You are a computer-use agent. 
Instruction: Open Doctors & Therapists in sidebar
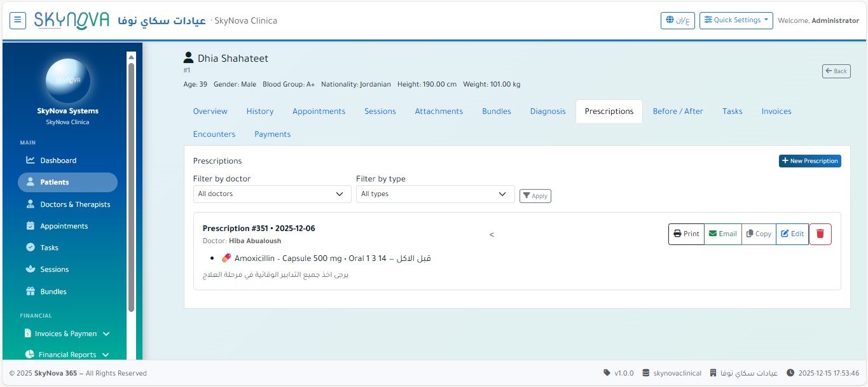(74, 204)
